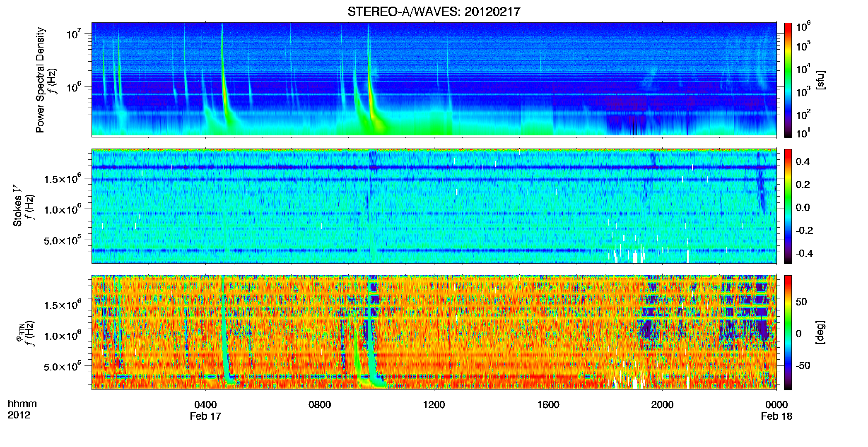Click the -0.4 label on Stokes color bar
The width and height of the screenshot is (868, 447).
tap(804, 253)
